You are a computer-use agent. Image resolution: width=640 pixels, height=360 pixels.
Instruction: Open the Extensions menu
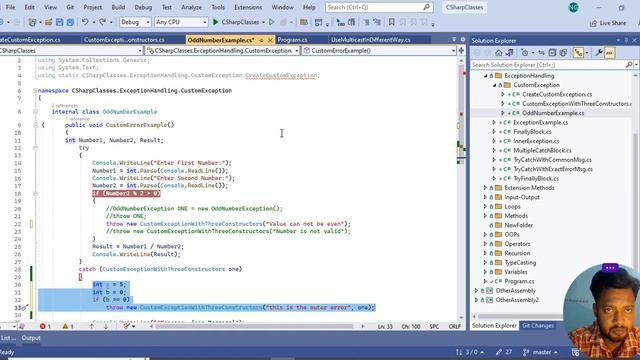point(248,7)
